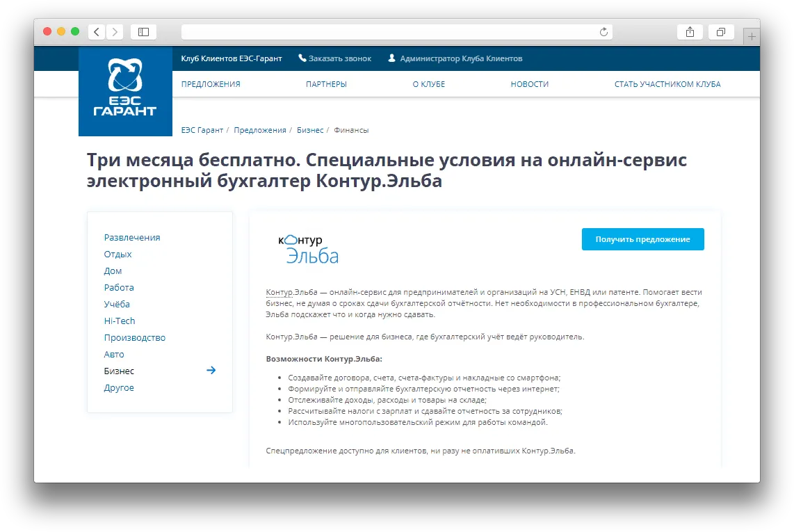The width and height of the screenshot is (794, 532).
Task: Click the user icon beside Администратор
Action: (391, 58)
